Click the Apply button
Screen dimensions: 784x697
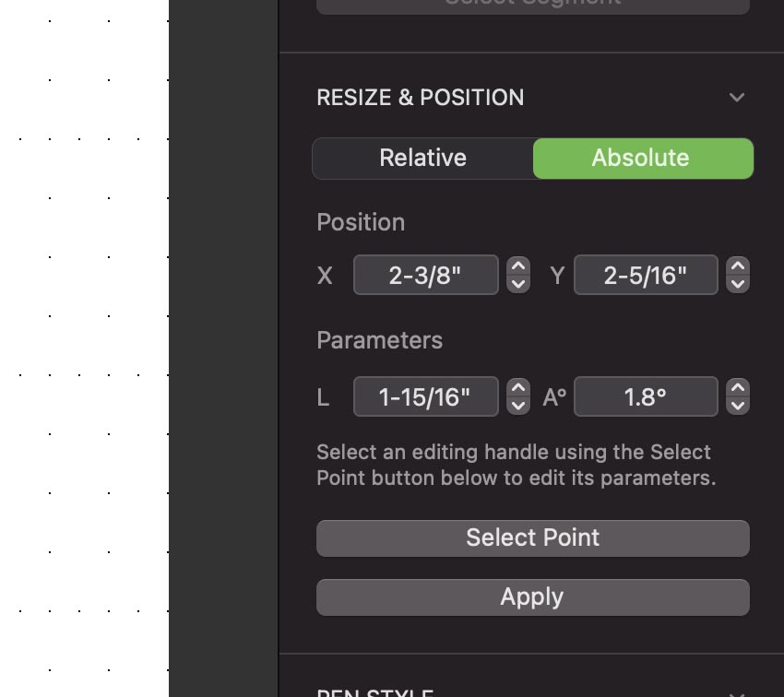pyautogui.click(x=532, y=597)
